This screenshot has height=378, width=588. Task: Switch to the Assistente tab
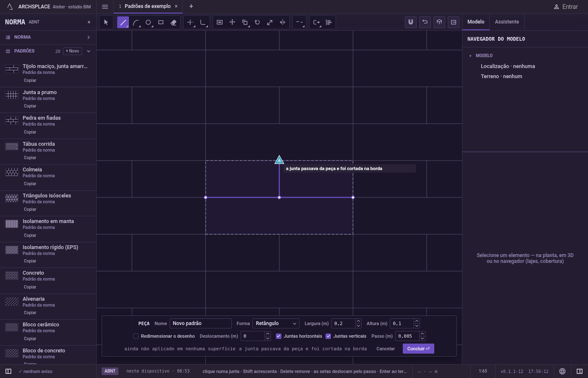507,22
